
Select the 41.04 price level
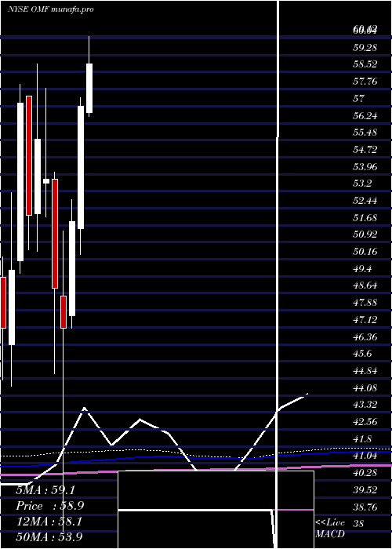(x=365, y=456)
